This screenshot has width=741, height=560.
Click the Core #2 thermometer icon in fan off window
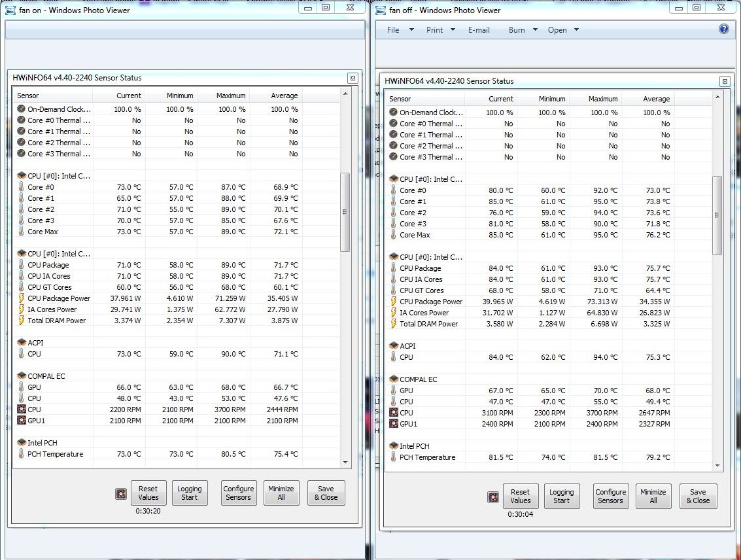pos(393,213)
